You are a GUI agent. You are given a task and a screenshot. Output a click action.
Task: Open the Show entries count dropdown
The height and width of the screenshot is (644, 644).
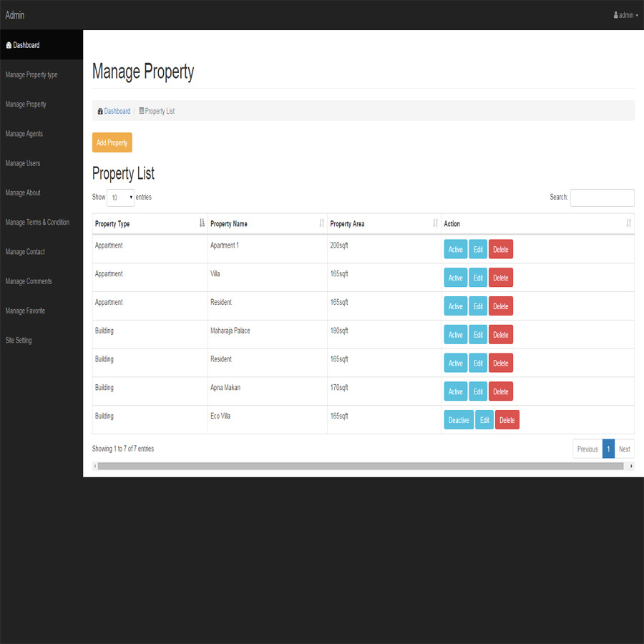[120, 197]
